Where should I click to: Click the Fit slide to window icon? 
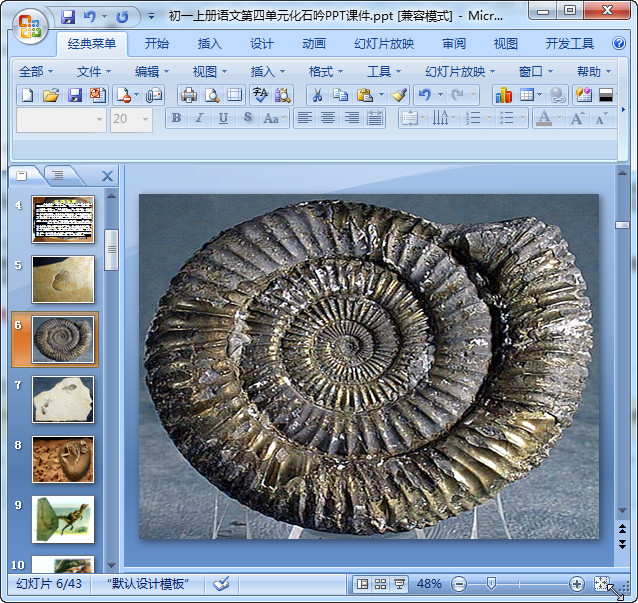pos(602,584)
